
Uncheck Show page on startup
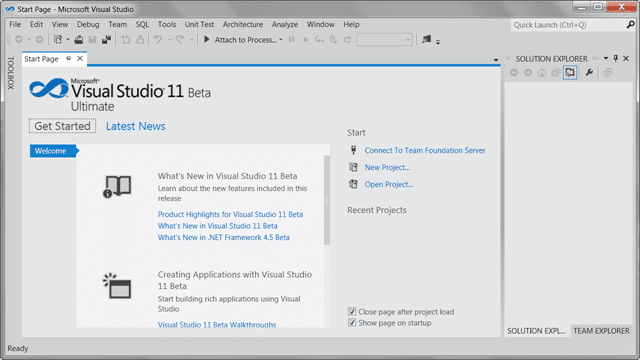[x=352, y=322]
